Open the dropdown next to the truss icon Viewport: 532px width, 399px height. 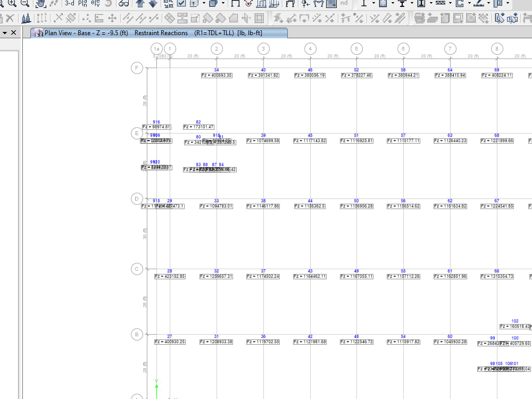click(450, 4)
